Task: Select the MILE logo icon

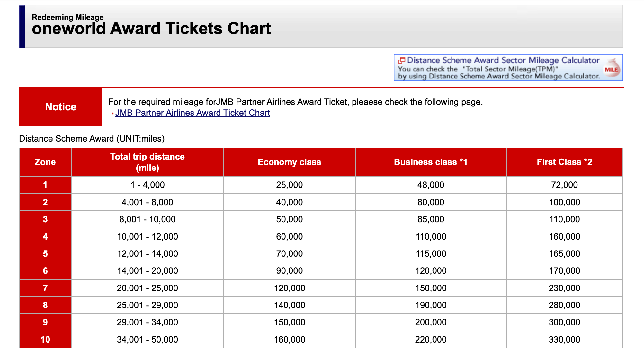Action: click(612, 69)
